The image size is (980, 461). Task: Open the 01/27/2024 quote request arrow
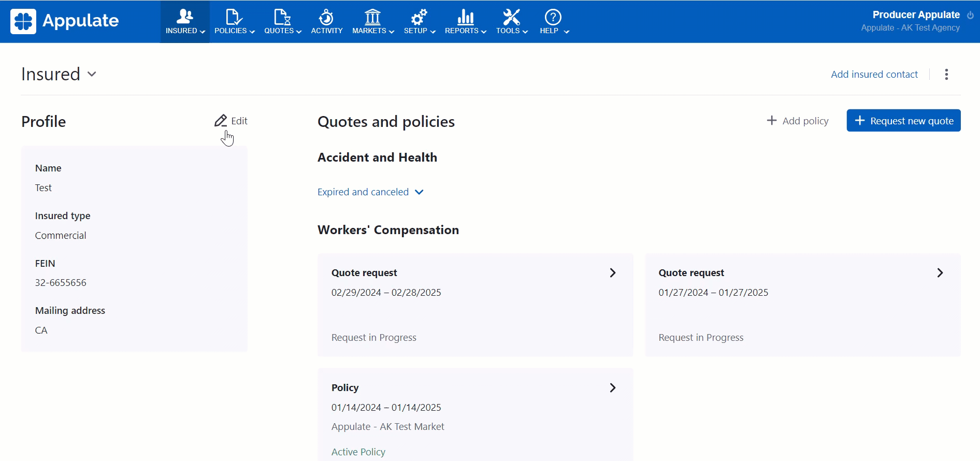tap(940, 273)
